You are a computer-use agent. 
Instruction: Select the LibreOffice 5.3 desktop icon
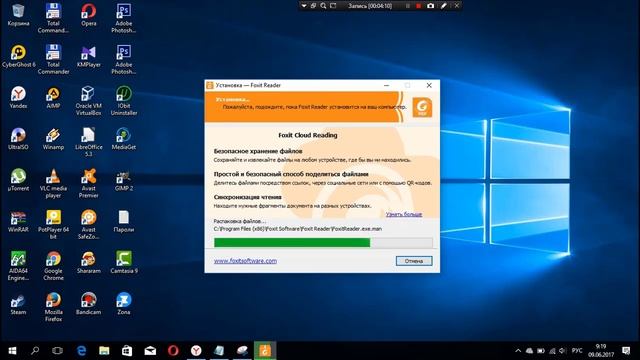click(89, 142)
